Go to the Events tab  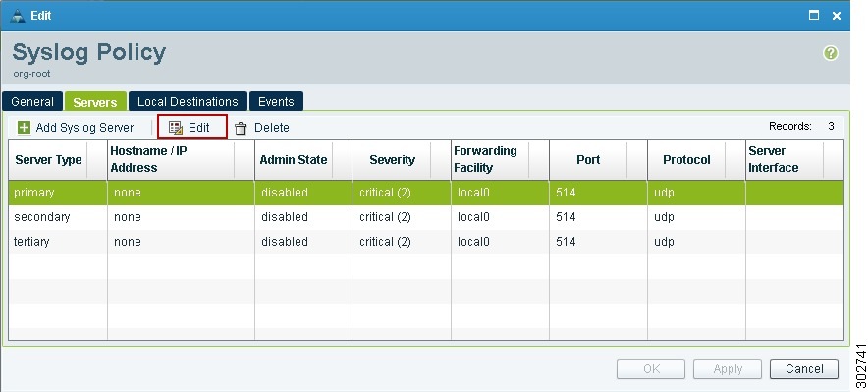[x=276, y=102]
